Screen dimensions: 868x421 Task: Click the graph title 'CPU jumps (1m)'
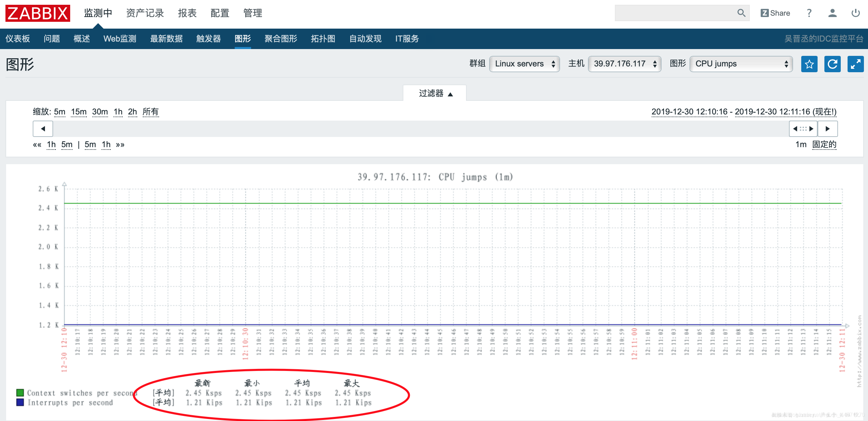point(435,177)
